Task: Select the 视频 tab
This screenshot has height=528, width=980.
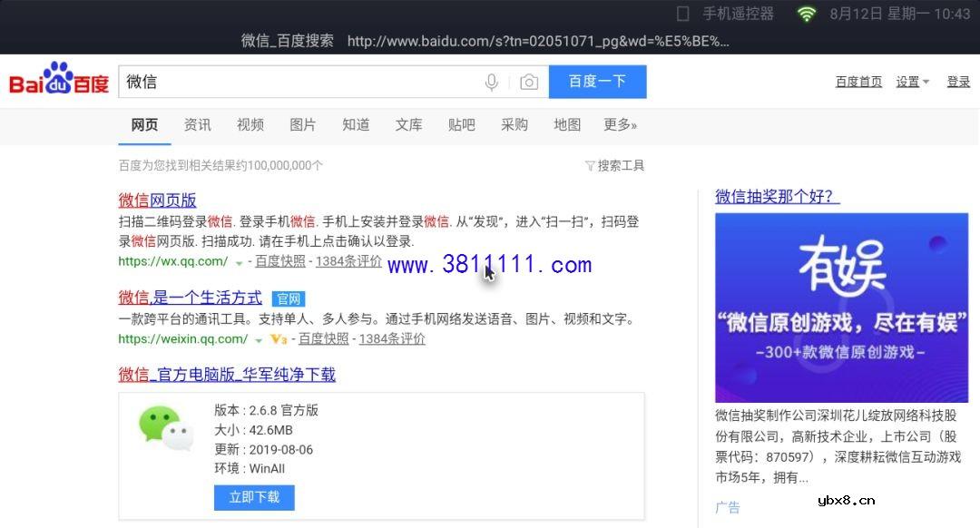Action: coord(250,125)
